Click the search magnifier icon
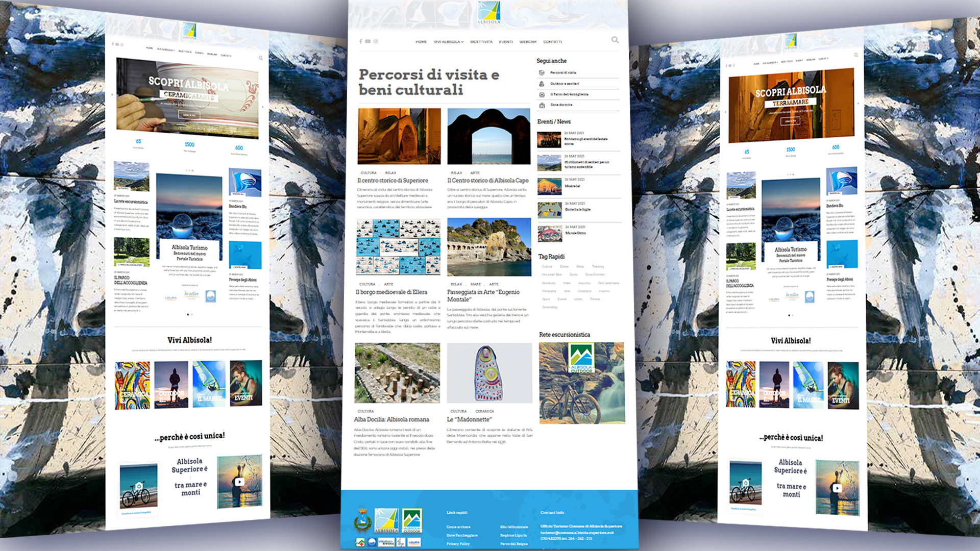 (x=615, y=40)
